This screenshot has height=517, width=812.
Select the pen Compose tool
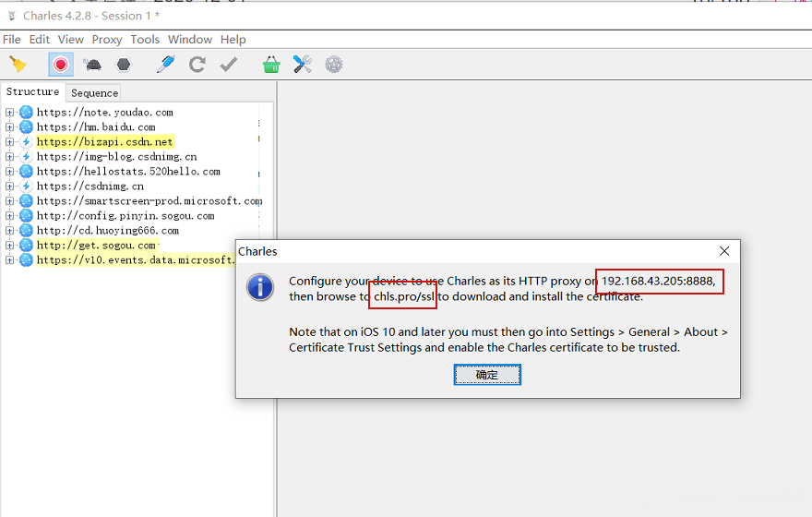click(x=166, y=65)
